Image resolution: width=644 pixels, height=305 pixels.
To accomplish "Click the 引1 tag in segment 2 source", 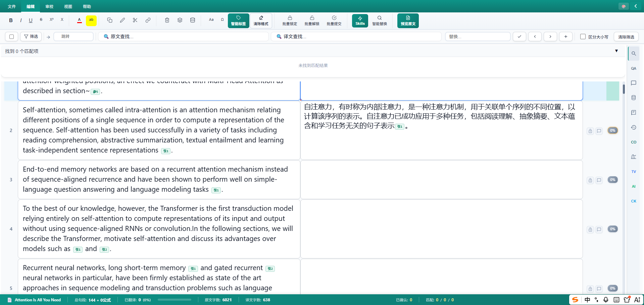I will 166,151.
